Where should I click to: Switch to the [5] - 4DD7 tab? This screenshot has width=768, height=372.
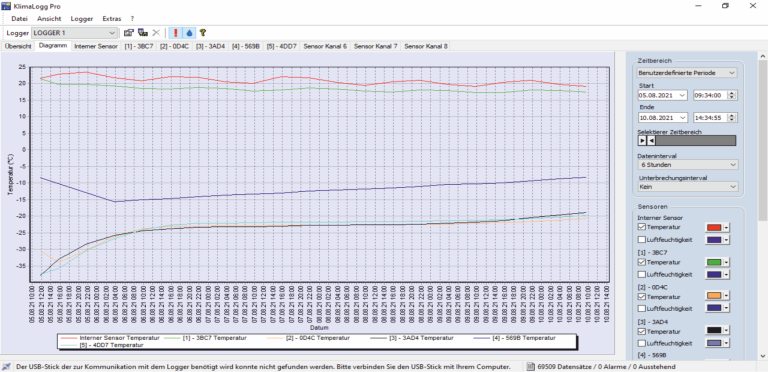click(x=282, y=46)
